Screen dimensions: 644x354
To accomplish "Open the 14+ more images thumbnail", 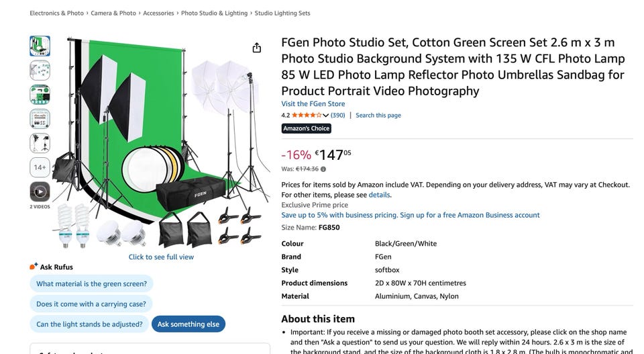I will (x=40, y=167).
